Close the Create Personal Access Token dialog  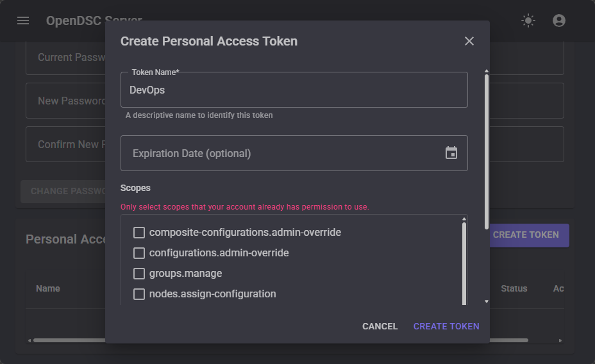click(x=469, y=41)
